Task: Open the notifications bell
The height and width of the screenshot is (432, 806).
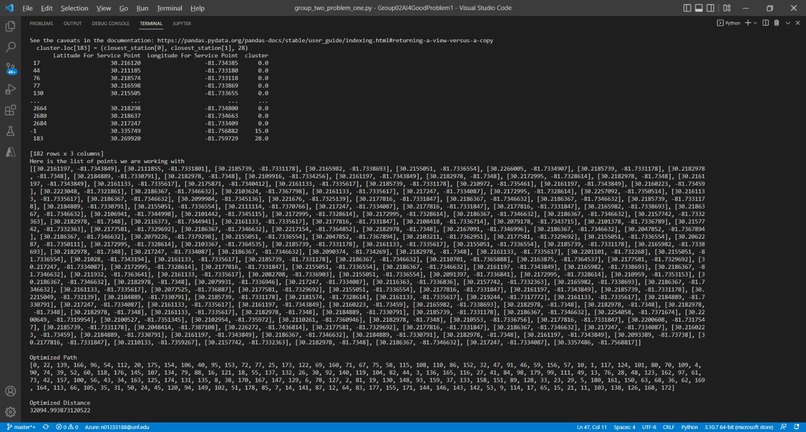Action: pyautogui.click(x=796, y=427)
